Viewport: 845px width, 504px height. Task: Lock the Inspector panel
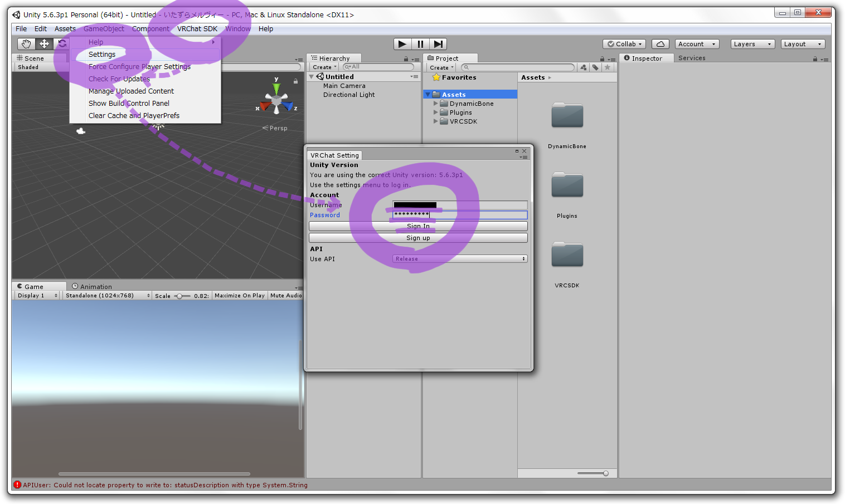point(815,58)
